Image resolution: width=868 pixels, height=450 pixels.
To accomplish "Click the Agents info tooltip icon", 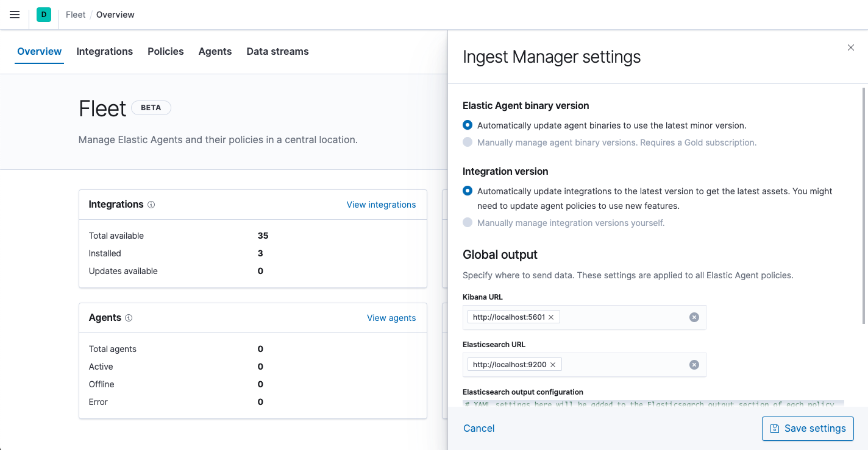I will pyautogui.click(x=129, y=318).
